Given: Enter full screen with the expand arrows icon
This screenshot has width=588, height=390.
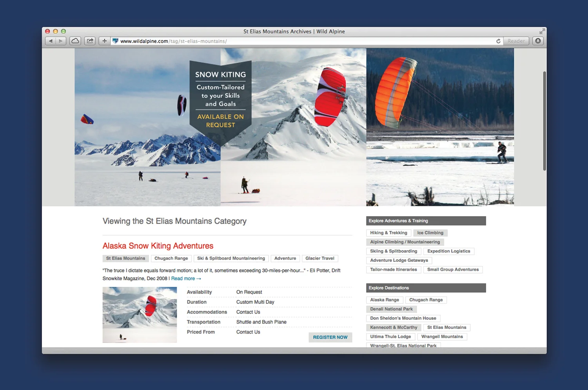Looking at the screenshot, I should click(x=542, y=31).
